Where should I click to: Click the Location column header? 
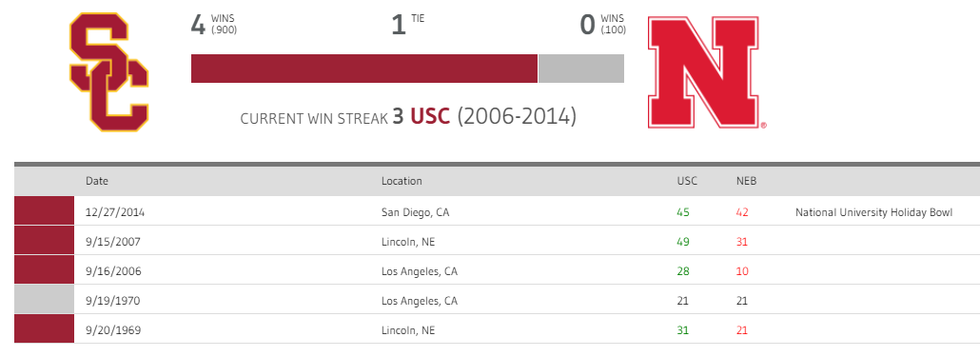click(402, 181)
